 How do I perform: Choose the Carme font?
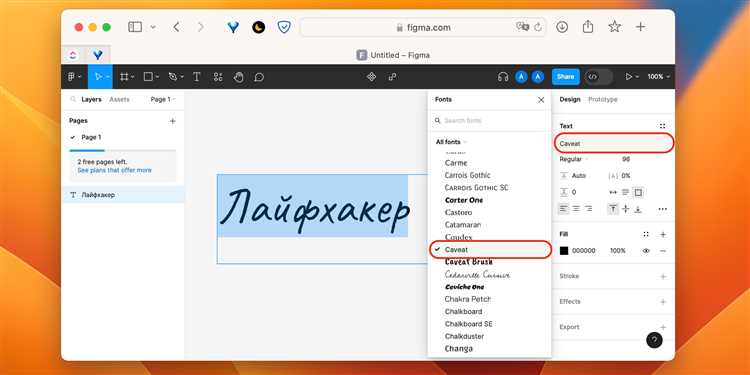[x=456, y=163]
